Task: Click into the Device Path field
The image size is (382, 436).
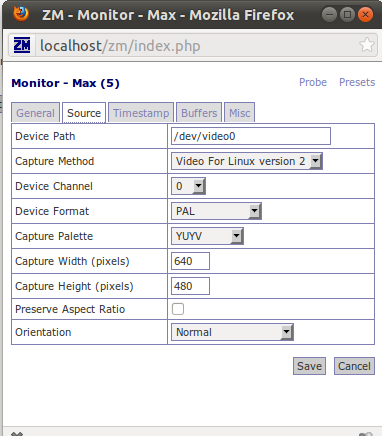Action: 251,136
